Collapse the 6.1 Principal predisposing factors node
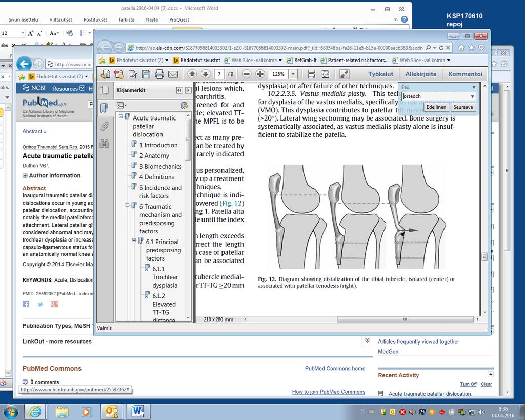Screen dimensions: 525x420 point(134,240)
